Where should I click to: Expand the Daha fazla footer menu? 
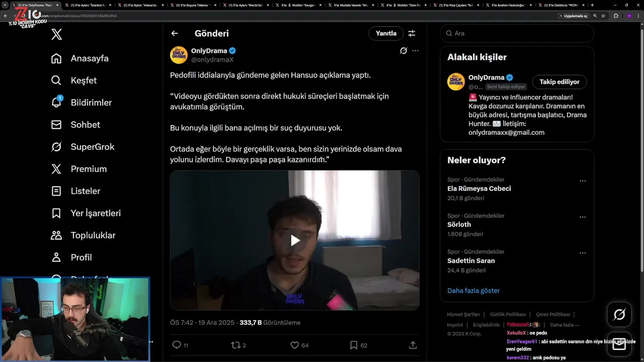[565, 325]
